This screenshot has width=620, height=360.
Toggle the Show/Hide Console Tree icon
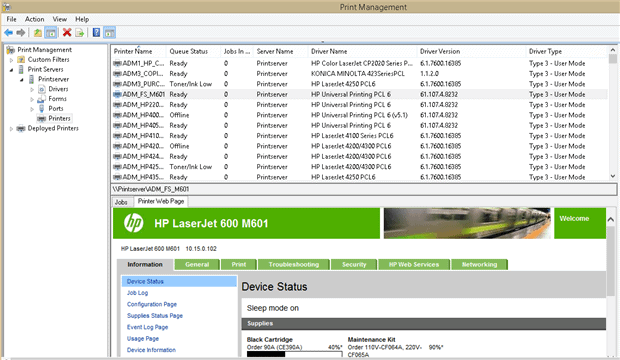coord(51,32)
